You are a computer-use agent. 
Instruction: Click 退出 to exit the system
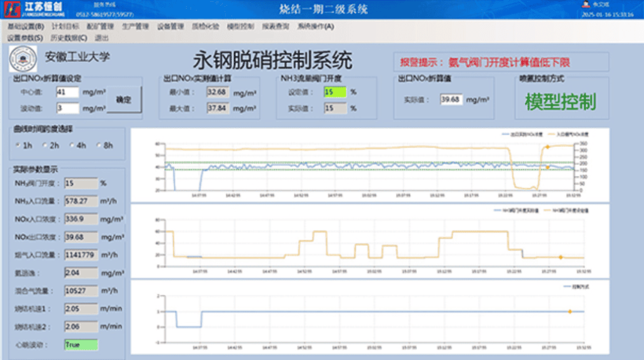coord(101,38)
